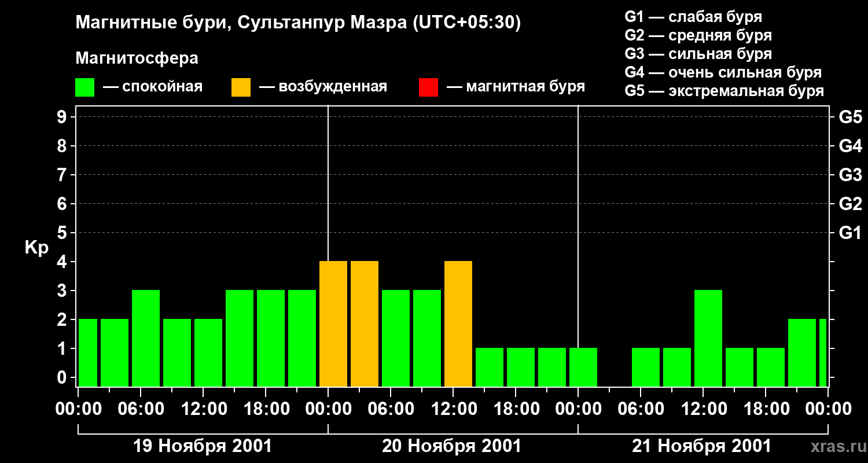
Task: Click the only Kp 3 bar on 21 November
Action: click(x=708, y=338)
